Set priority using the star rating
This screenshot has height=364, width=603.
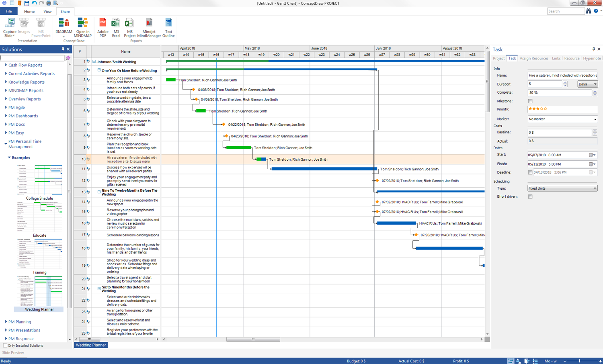click(537, 109)
